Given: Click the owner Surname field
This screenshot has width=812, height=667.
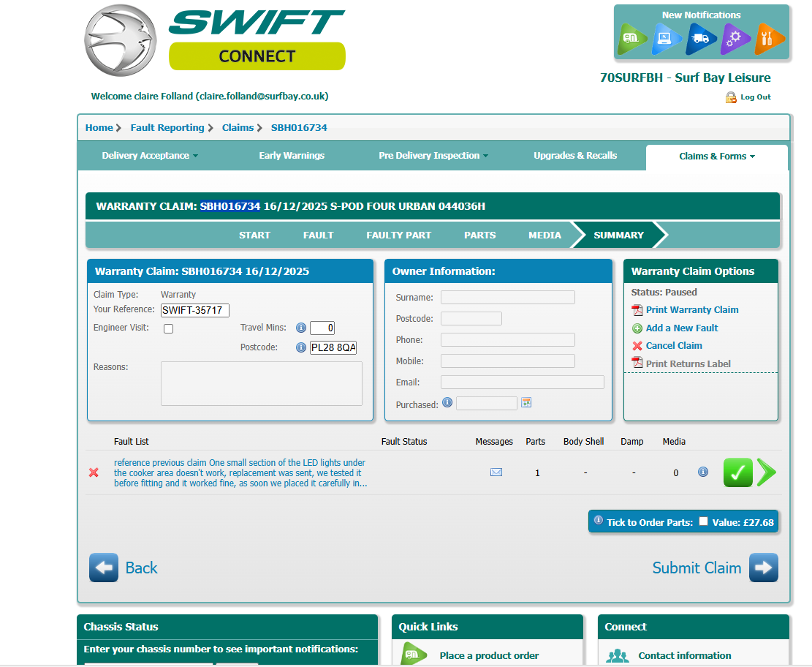Looking at the screenshot, I should (x=507, y=298).
